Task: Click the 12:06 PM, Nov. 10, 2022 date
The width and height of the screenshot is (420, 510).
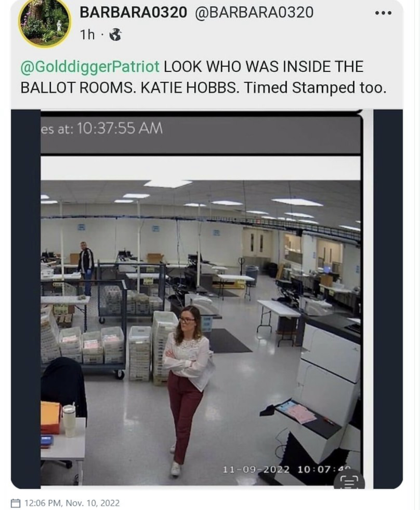Action: pos(72,503)
